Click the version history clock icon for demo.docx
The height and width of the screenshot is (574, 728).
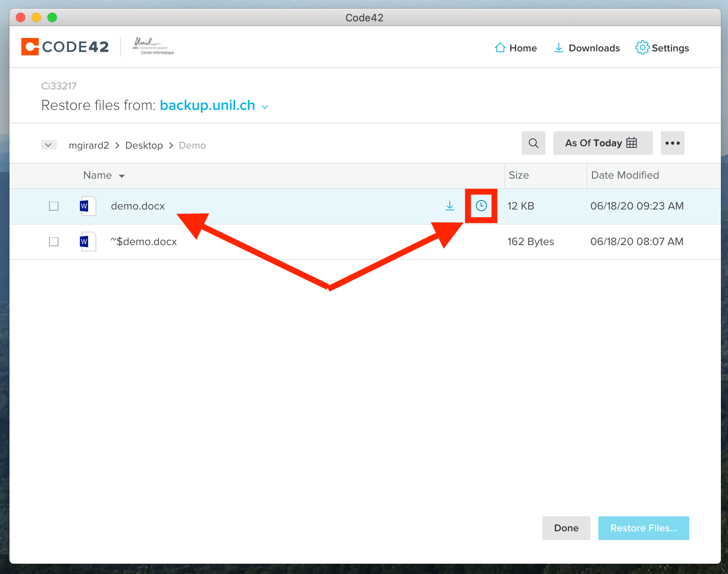click(x=481, y=206)
